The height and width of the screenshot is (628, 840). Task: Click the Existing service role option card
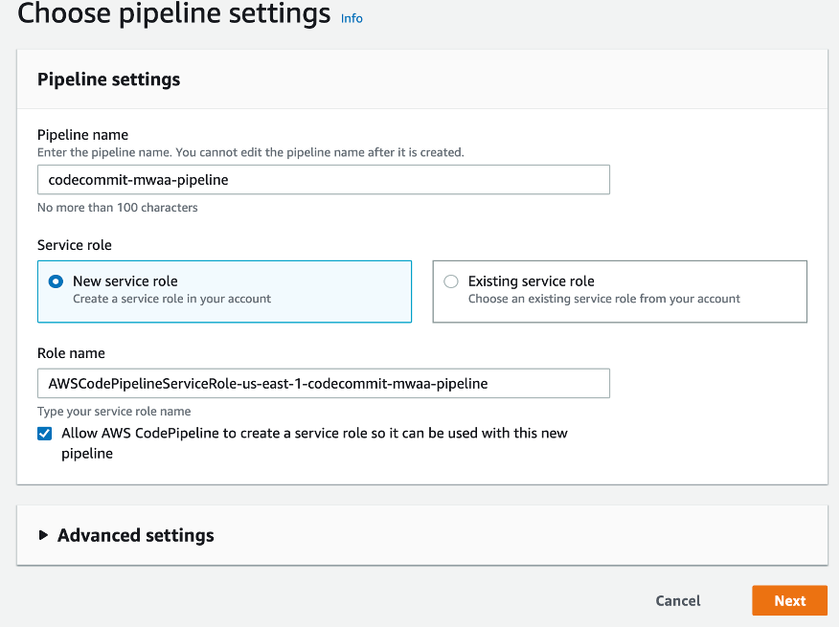coord(619,290)
